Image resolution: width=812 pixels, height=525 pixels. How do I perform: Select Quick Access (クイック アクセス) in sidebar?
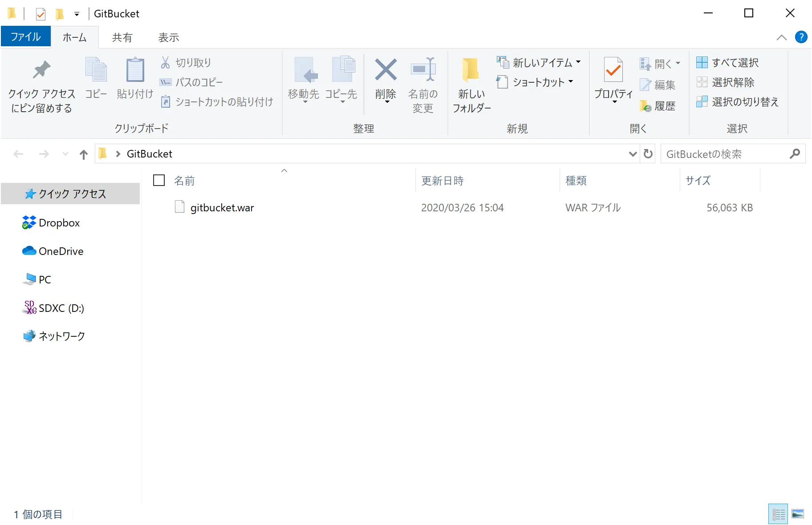pyautogui.click(x=70, y=194)
